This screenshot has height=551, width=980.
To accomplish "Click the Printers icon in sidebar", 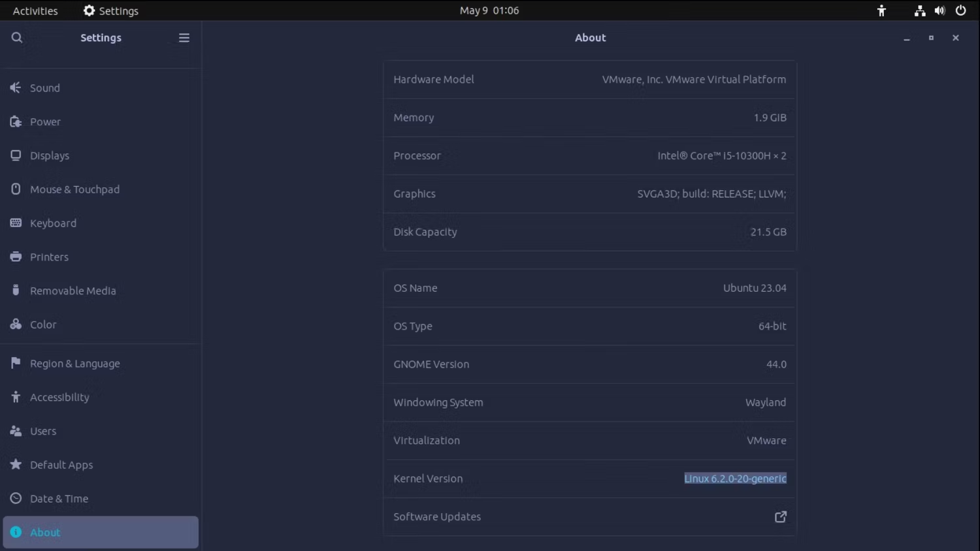I will pyautogui.click(x=16, y=257).
